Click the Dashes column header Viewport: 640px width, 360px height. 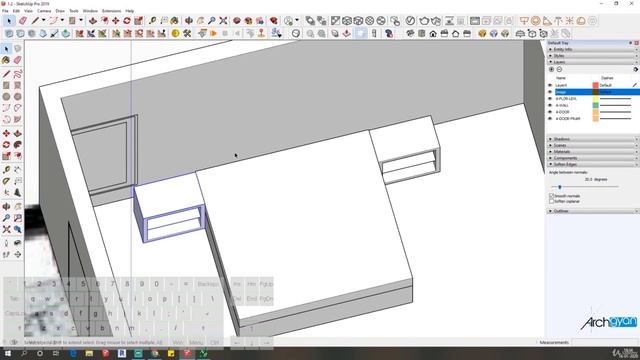[607, 78]
